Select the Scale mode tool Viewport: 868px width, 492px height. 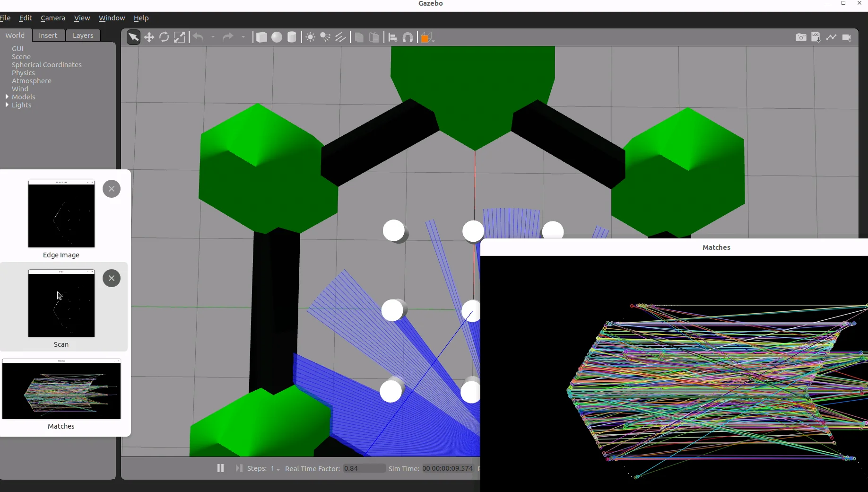pos(180,37)
